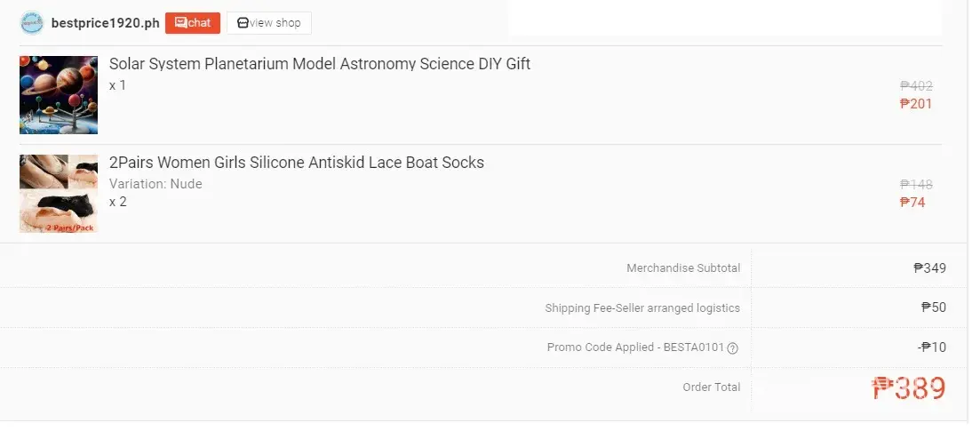
Task: Click the Solar System Planetarium Model title
Action: click(x=320, y=64)
